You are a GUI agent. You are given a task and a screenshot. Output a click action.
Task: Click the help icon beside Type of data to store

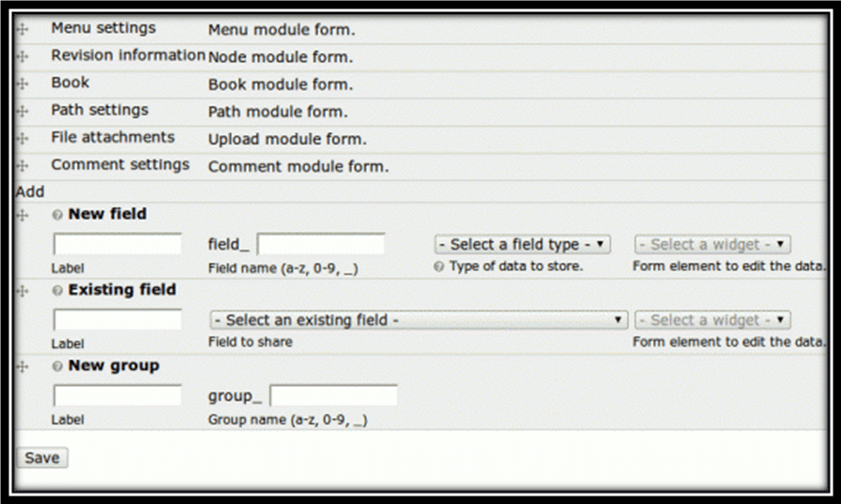(438, 267)
